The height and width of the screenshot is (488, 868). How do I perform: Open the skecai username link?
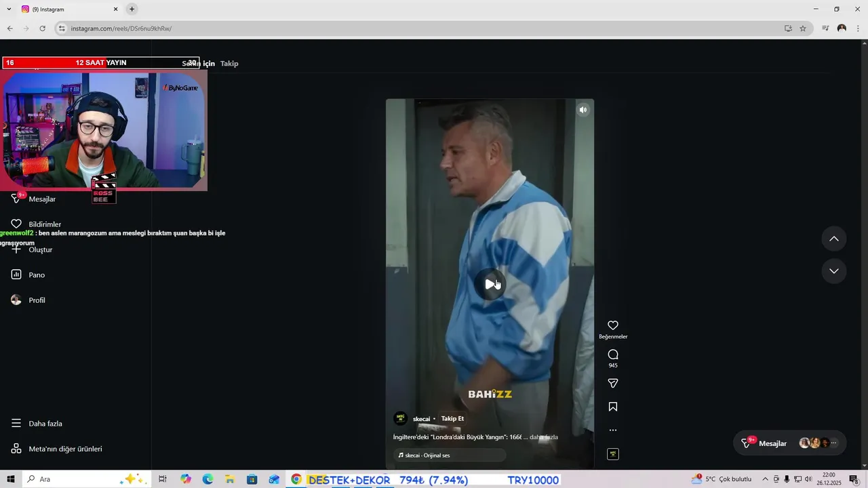[421, 419]
